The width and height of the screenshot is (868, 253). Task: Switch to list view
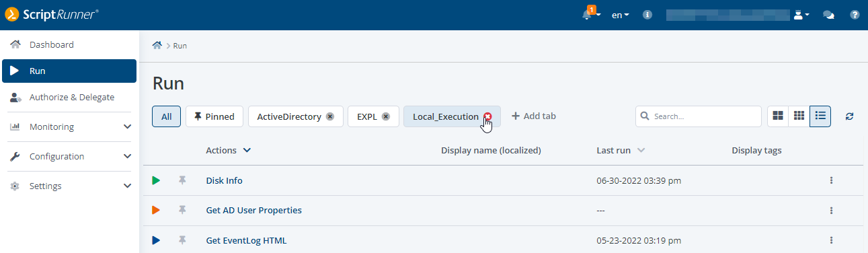coord(820,116)
